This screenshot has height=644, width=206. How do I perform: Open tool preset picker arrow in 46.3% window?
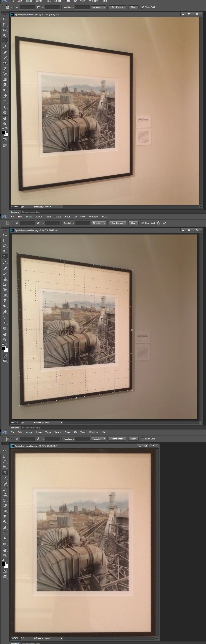click(12, 223)
